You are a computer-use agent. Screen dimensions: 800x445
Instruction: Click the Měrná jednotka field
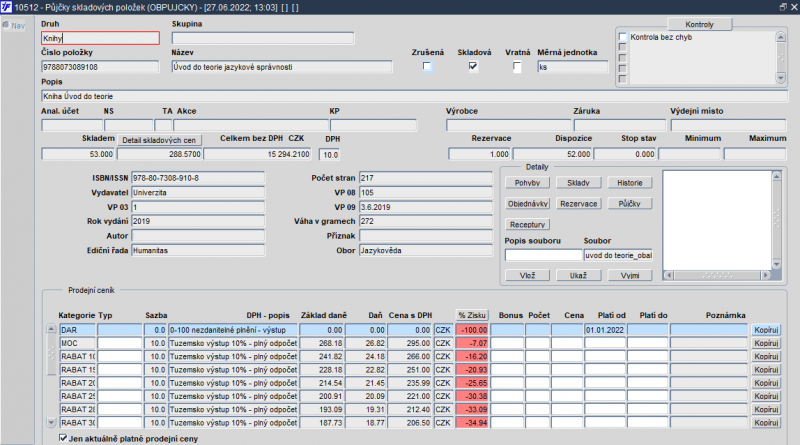573,67
